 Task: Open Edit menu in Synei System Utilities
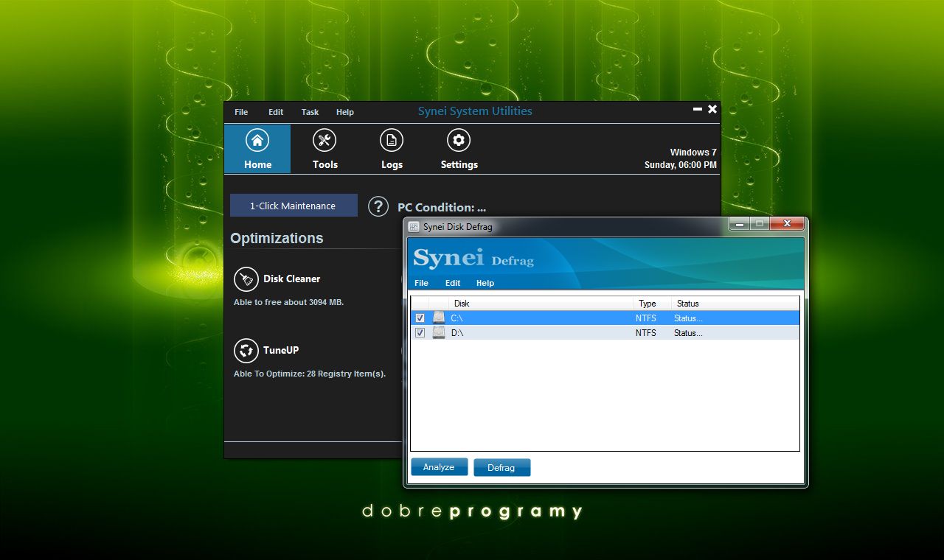[x=276, y=112]
